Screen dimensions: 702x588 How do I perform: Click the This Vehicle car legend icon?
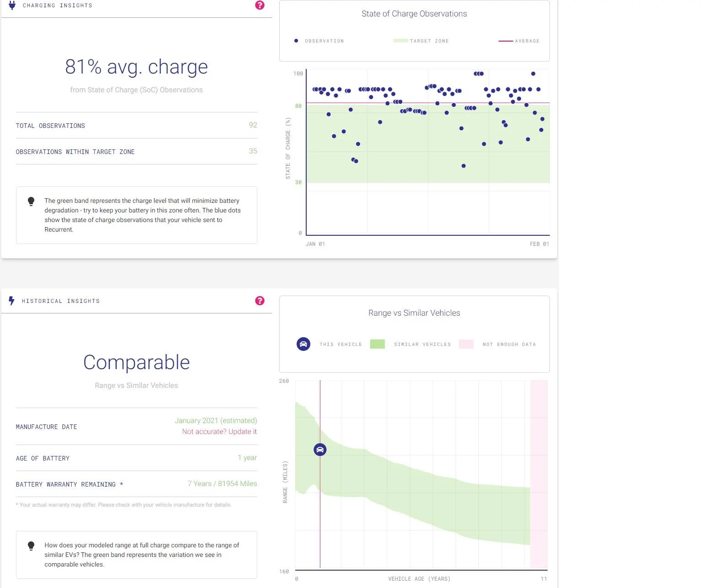pyautogui.click(x=303, y=344)
